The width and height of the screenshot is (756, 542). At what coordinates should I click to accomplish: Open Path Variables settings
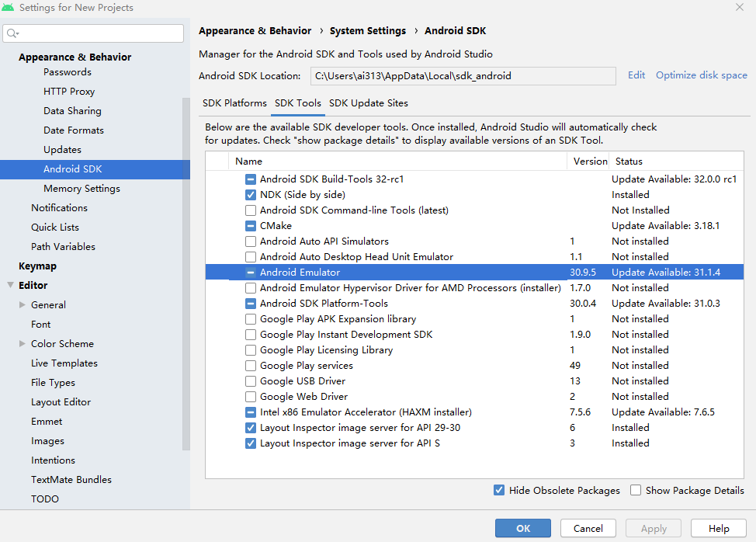point(63,246)
